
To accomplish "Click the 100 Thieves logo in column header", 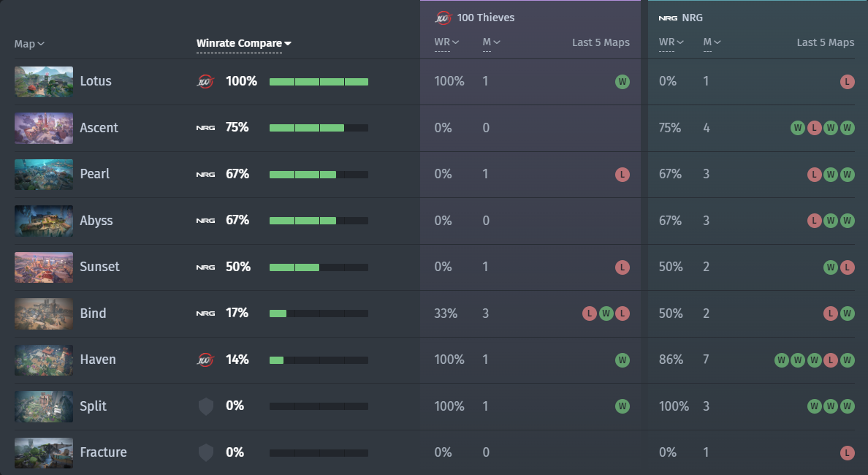I will 443,18.
